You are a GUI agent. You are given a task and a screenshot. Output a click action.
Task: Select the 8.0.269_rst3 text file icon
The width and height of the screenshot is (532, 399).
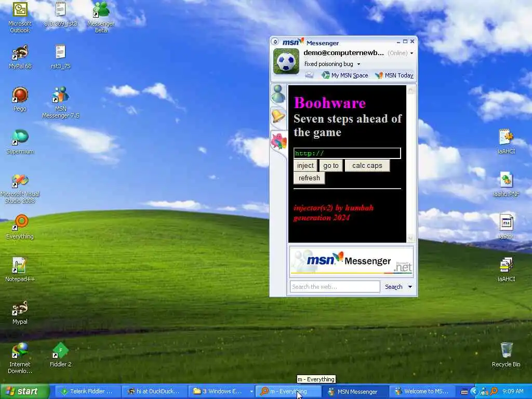60,14
